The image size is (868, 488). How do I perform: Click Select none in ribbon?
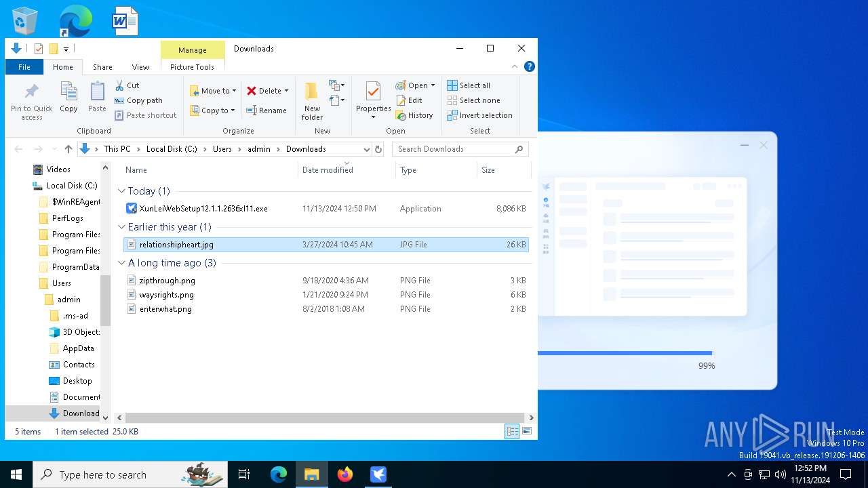click(473, 100)
